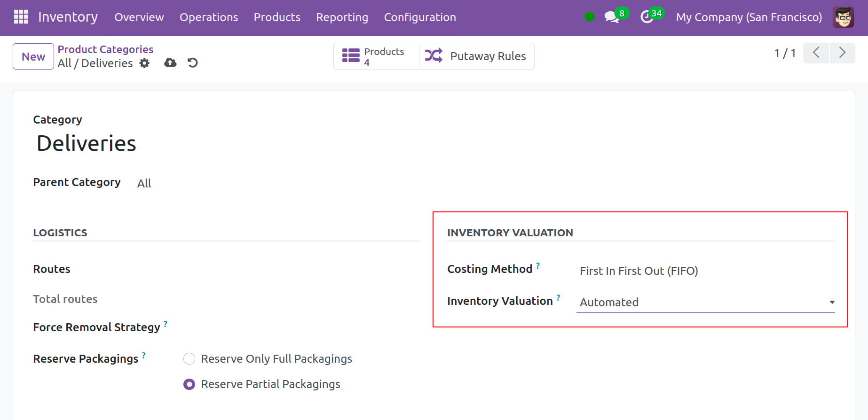The width and height of the screenshot is (868, 420).
Task: Go to next record with right chevron
Action: point(842,53)
